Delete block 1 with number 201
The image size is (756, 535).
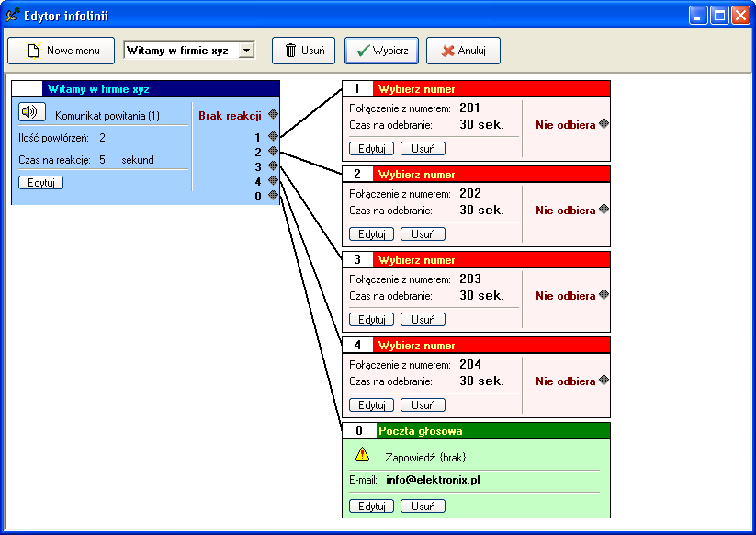pos(423,149)
